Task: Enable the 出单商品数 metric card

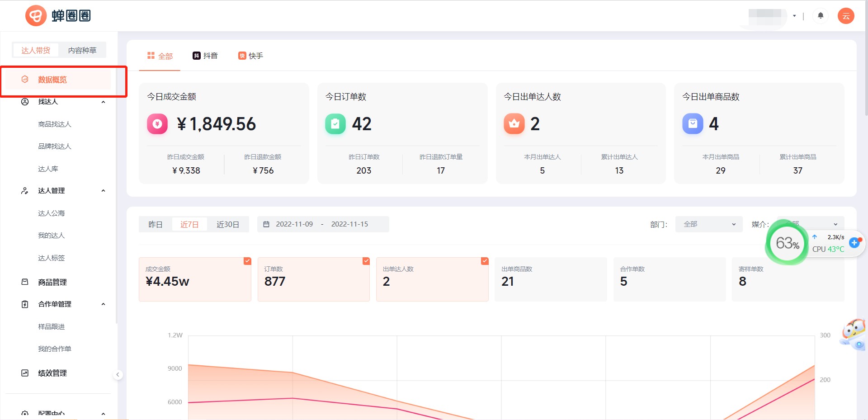Action: [x=551, y=279]
